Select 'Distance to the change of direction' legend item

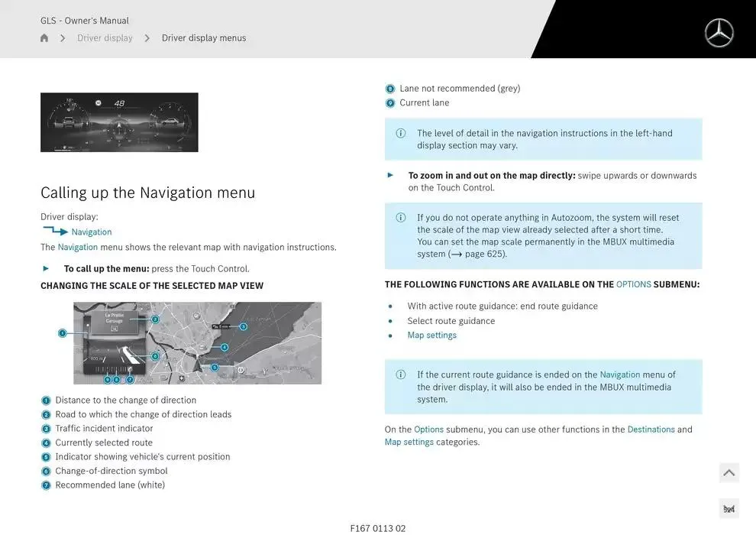click(126, 400)
